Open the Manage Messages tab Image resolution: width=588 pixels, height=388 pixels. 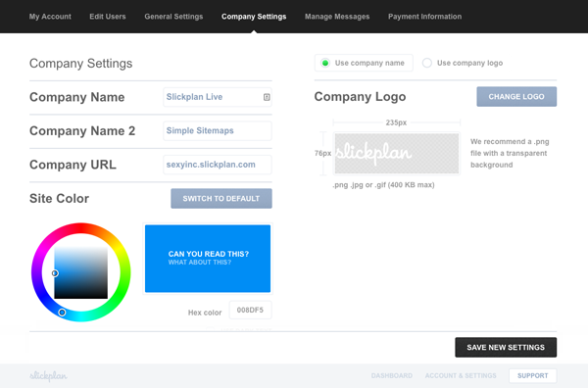point(337,17)
